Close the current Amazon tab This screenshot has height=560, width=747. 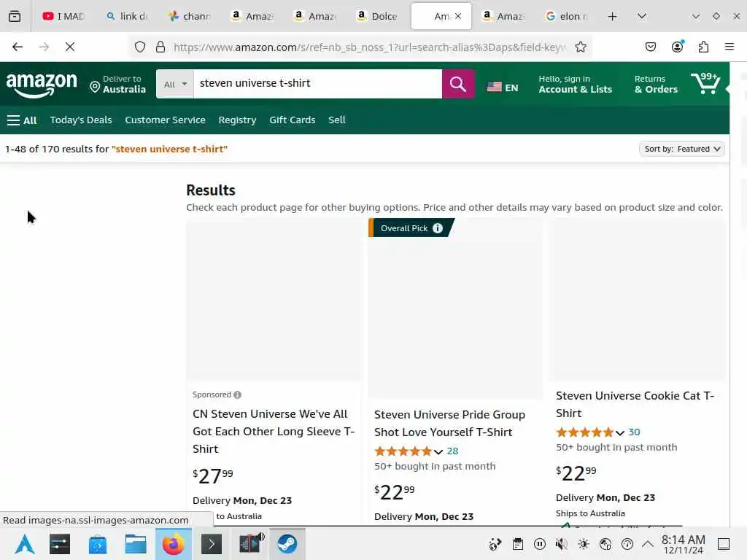(x=458, y=16)
